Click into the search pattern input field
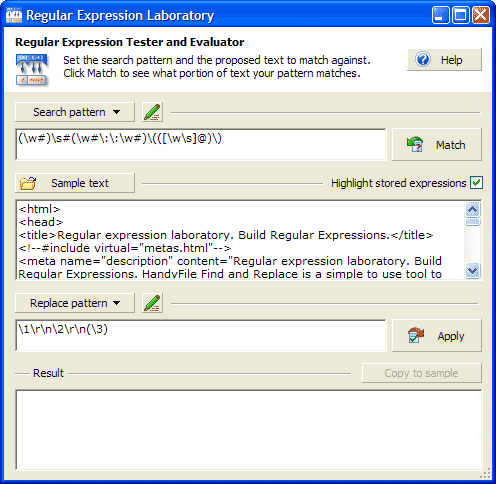Viewport: 496px width, 484px height. tap(201, 144)
